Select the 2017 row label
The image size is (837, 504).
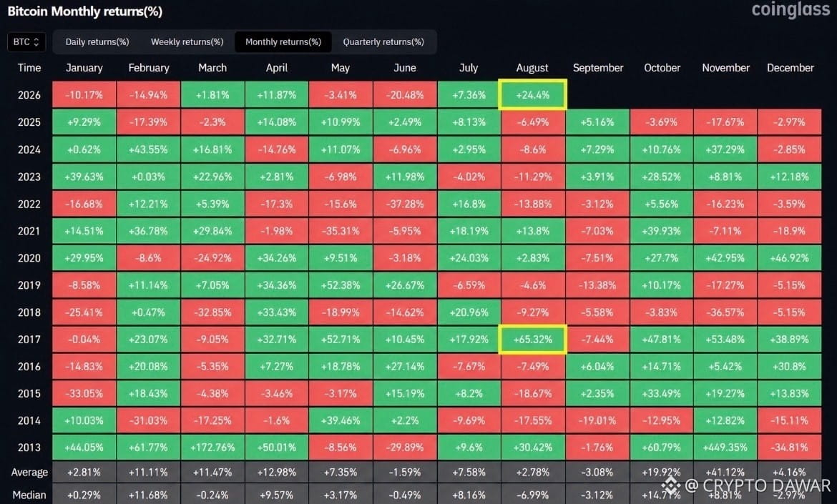[29, 339]
